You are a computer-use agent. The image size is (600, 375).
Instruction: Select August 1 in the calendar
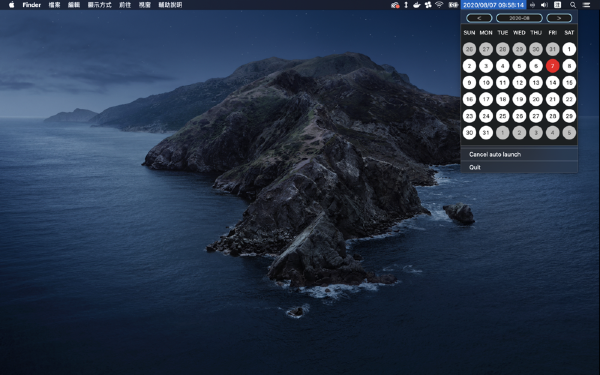(569, 49)
